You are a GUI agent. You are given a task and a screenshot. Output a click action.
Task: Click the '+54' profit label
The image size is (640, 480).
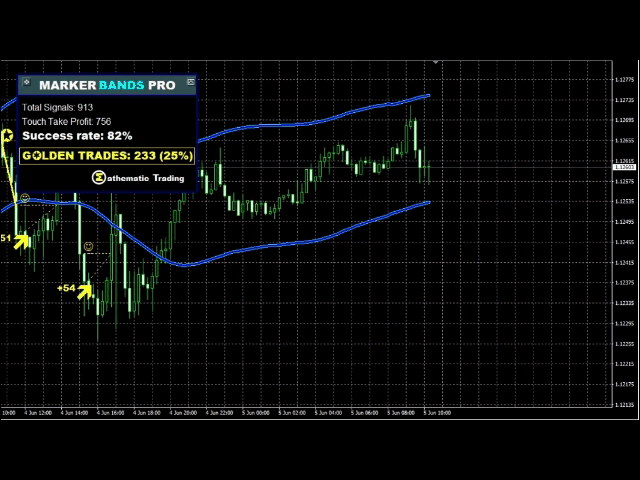[66, 288]
